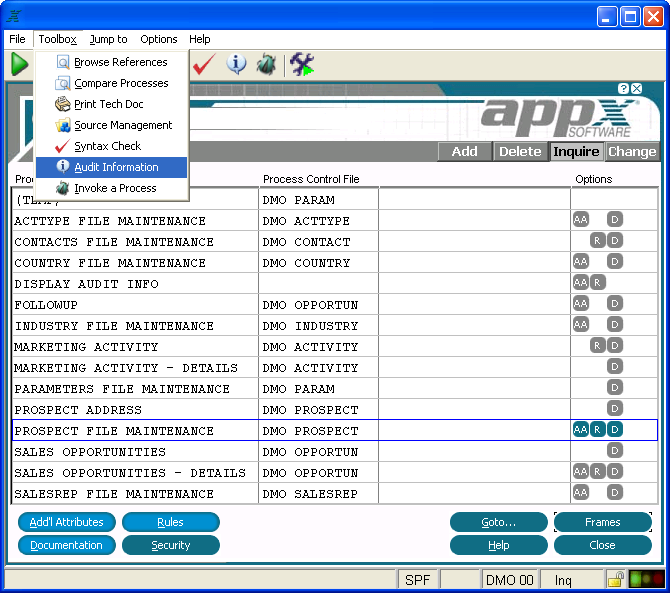
Task: Click the Frames button
Action: tap(602, 522)
